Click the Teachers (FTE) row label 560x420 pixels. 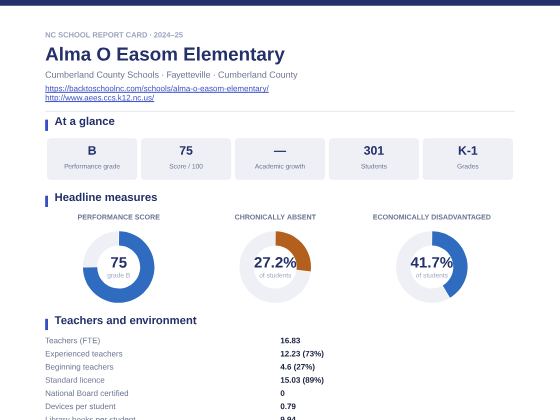(72, 341)
